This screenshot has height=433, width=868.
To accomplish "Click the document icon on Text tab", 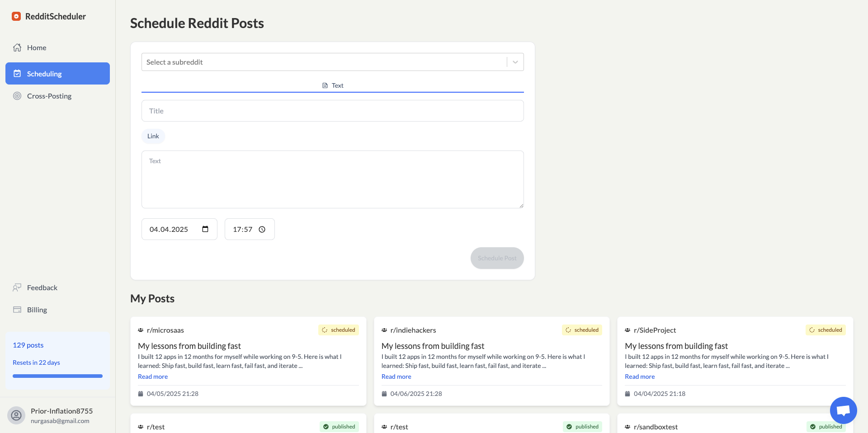I will click(325, 85).
